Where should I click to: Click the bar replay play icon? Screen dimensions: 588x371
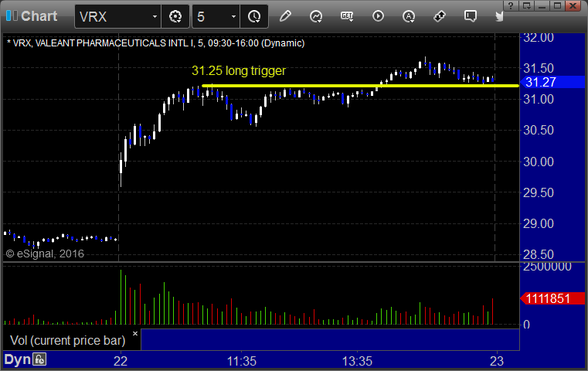(x=378, y=16)
